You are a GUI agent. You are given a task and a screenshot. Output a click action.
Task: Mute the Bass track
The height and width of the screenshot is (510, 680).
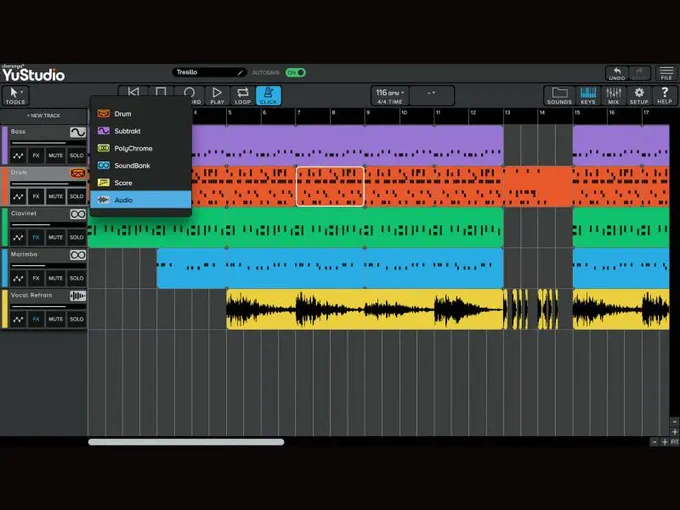pyautogui.click(x=56, y=156)
